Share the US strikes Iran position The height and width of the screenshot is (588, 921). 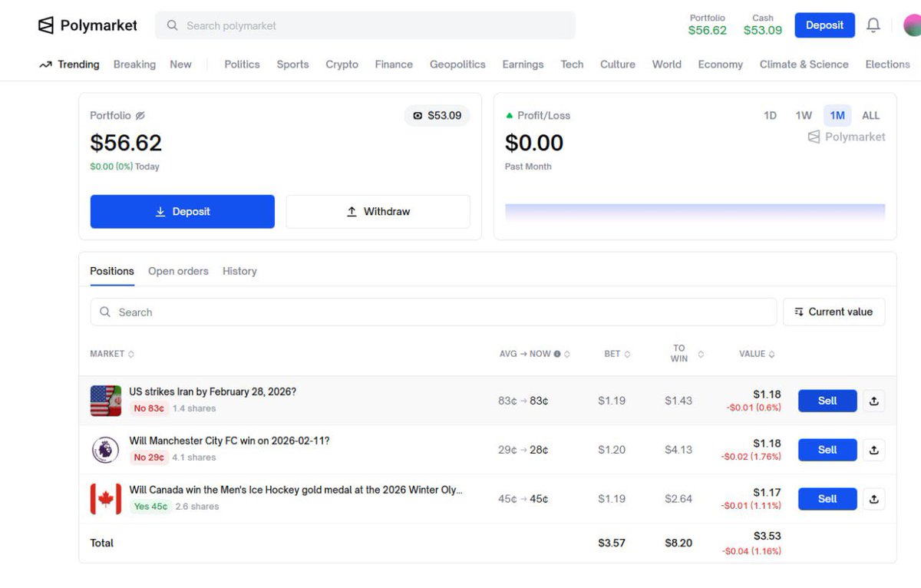(x=873, y=401)
